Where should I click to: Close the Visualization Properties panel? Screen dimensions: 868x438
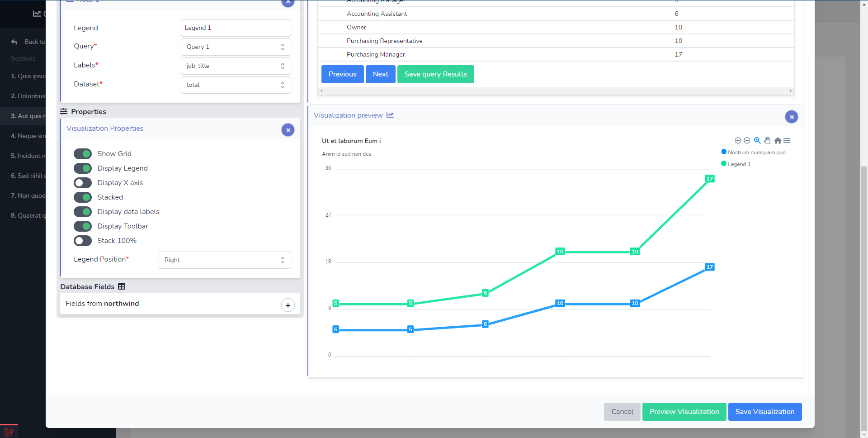coord(288,130)
